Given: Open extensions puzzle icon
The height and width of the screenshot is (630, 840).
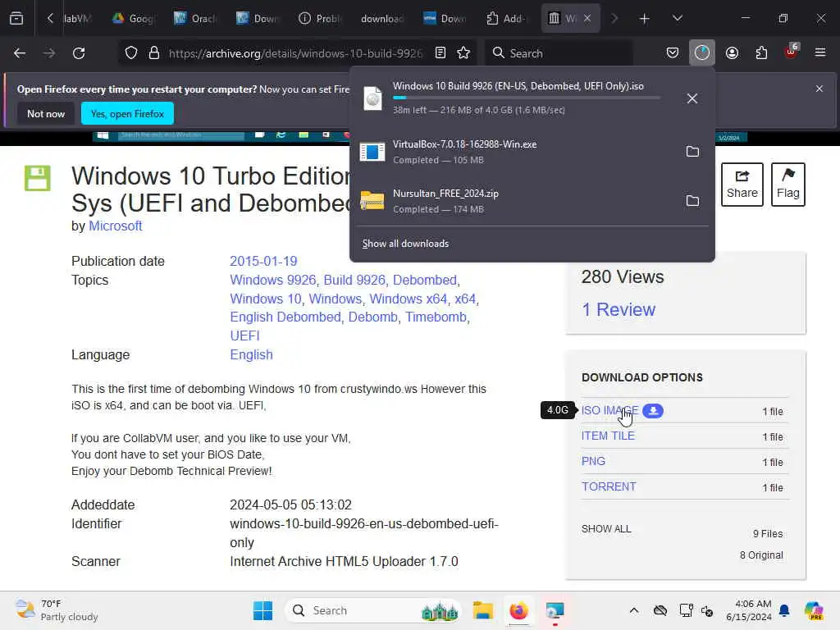Looking at the screenshot, I should pyautogui.click(x=761, y=53).
